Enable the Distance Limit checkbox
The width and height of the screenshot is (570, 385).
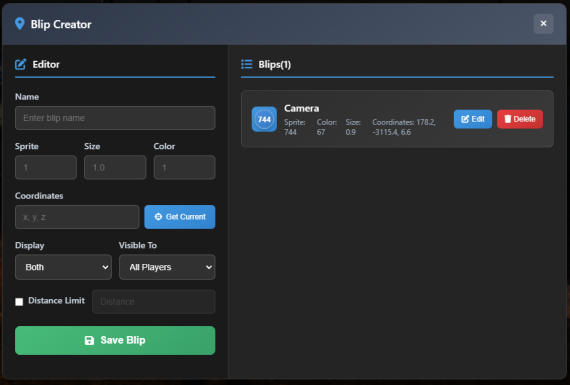tap(19, 302)
